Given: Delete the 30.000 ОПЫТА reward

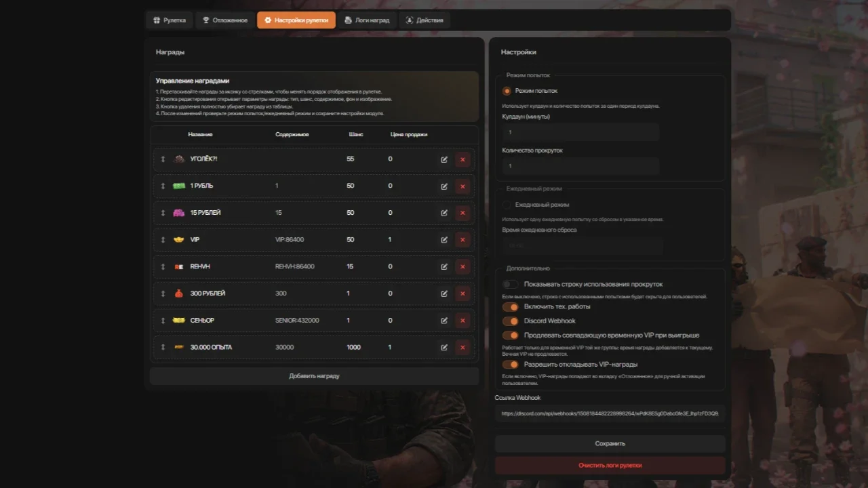Looking at the screenshot, I should pyautogui.click(x=462, y=348).
